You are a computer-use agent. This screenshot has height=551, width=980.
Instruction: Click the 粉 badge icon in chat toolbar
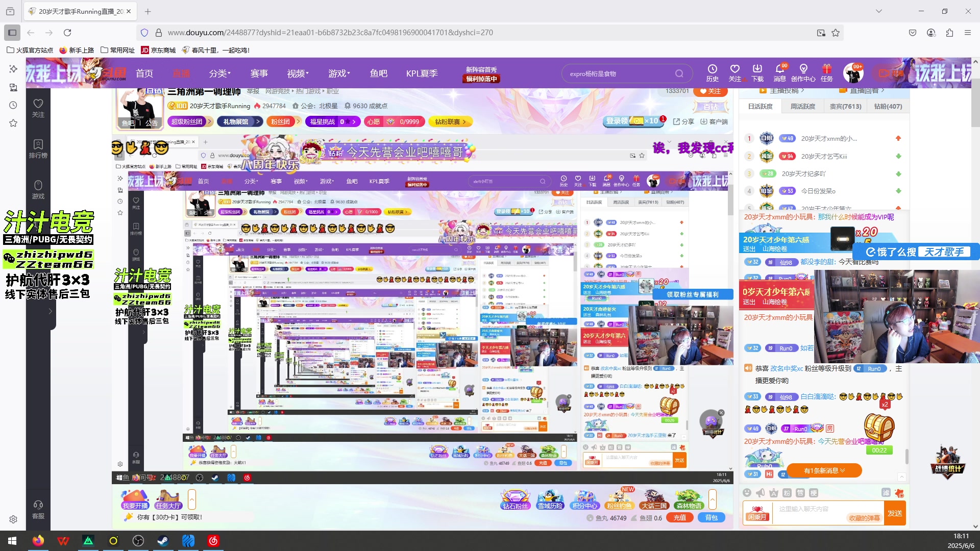tap(787, 492)
